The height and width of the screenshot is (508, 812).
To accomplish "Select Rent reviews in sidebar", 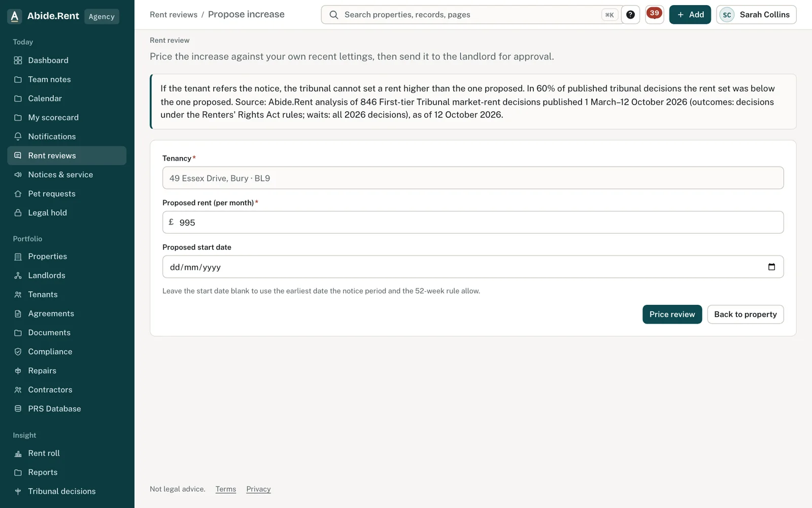I will 66,155.
